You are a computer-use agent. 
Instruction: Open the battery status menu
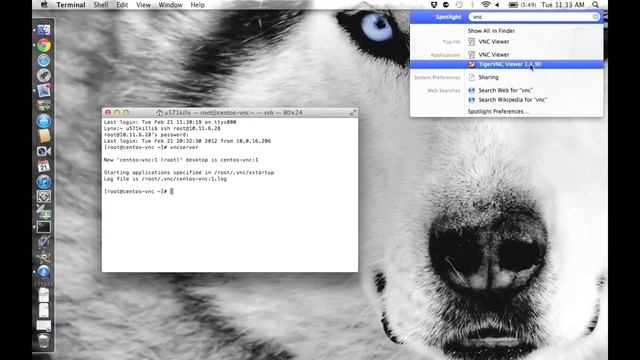(x=522, y=5)
